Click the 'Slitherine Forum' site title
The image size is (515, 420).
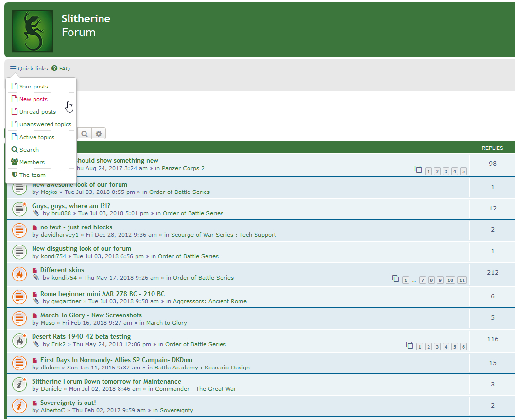click(86, 25)
